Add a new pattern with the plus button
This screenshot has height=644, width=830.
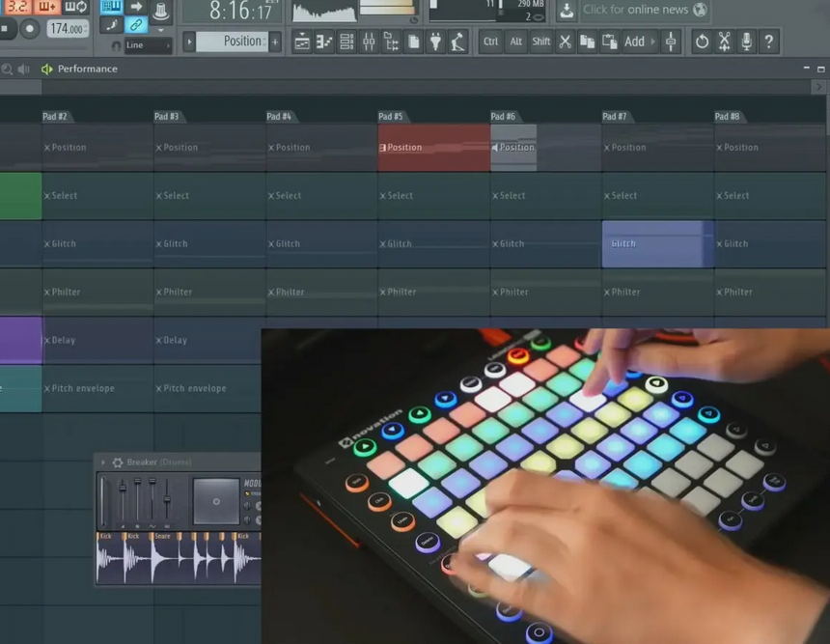[275, 42]
